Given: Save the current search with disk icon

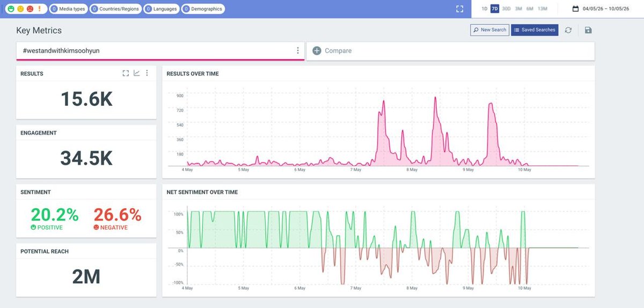Looking at the screenshot, I should pyautogui.click(x=588, y=30).
